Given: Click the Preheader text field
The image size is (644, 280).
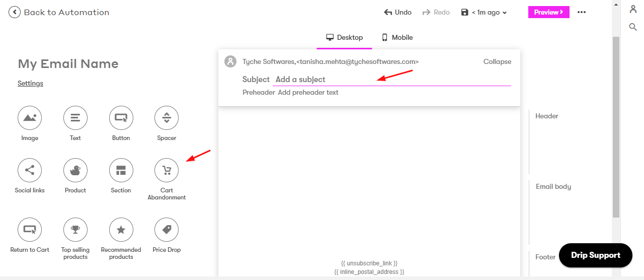Looking at the screenshot, I should click(308, 92).
